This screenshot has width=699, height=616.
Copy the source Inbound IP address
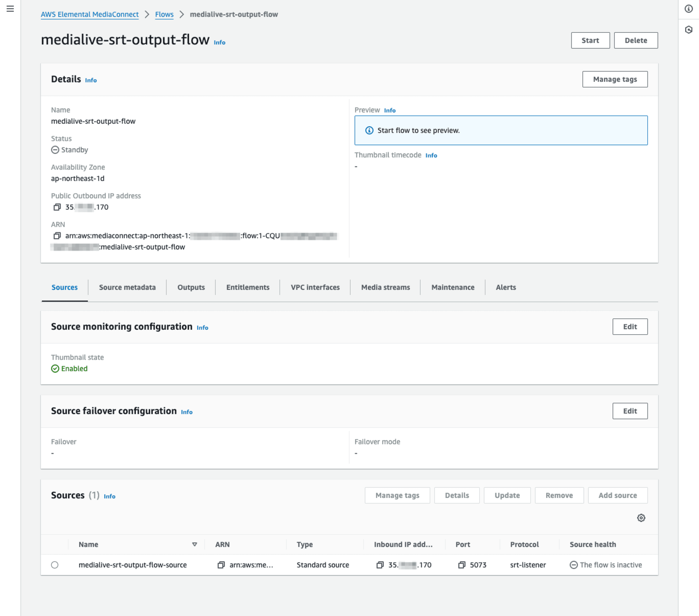[380, 565]
